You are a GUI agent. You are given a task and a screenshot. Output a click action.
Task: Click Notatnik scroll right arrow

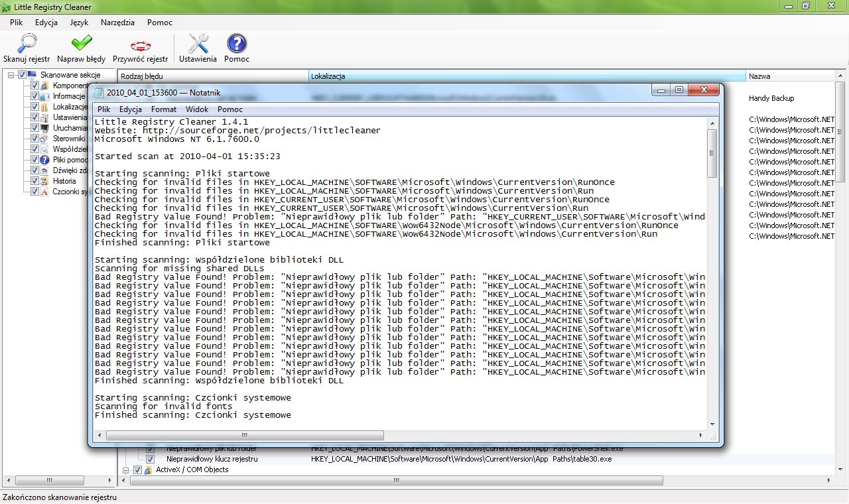point(702,436)
